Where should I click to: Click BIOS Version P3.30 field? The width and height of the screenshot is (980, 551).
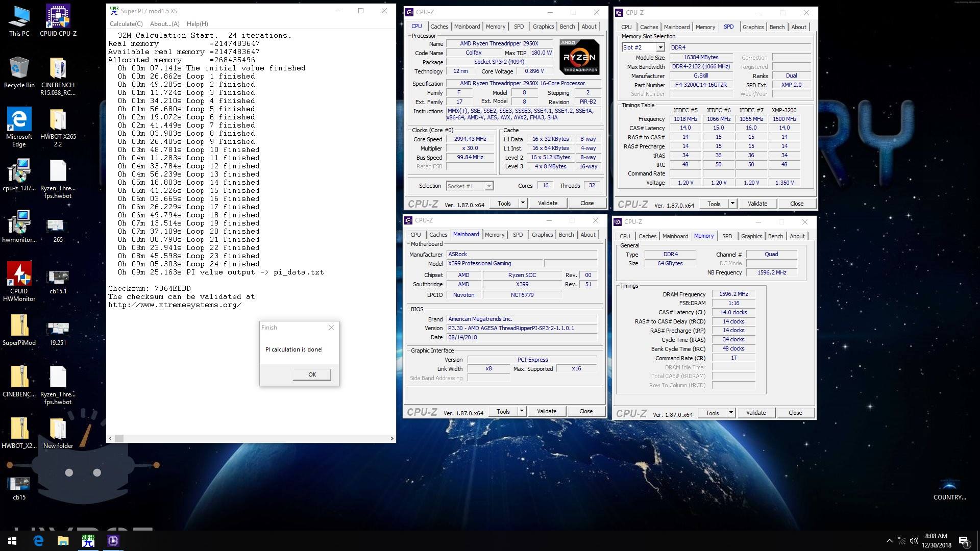(522, 328)
